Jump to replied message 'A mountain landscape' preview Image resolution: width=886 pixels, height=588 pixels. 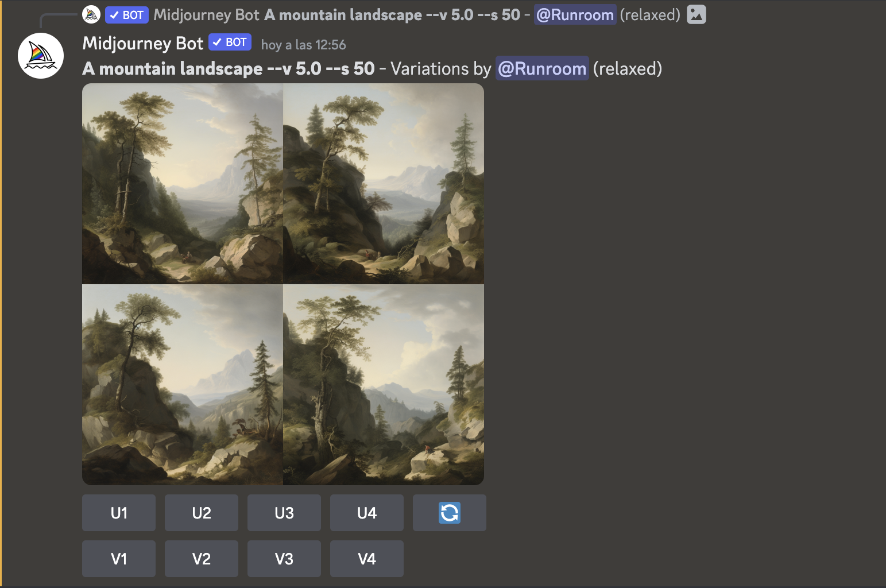pyautogui.click(x=392, y=15)
